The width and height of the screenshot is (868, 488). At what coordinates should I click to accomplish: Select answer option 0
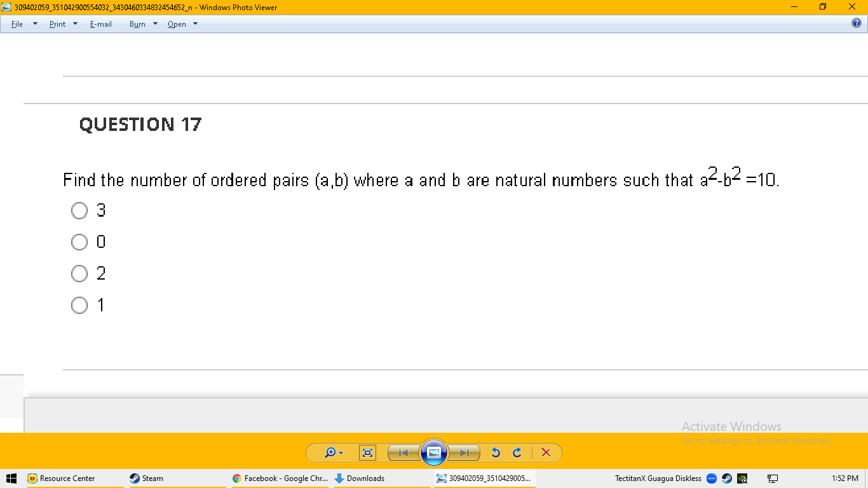79,242
